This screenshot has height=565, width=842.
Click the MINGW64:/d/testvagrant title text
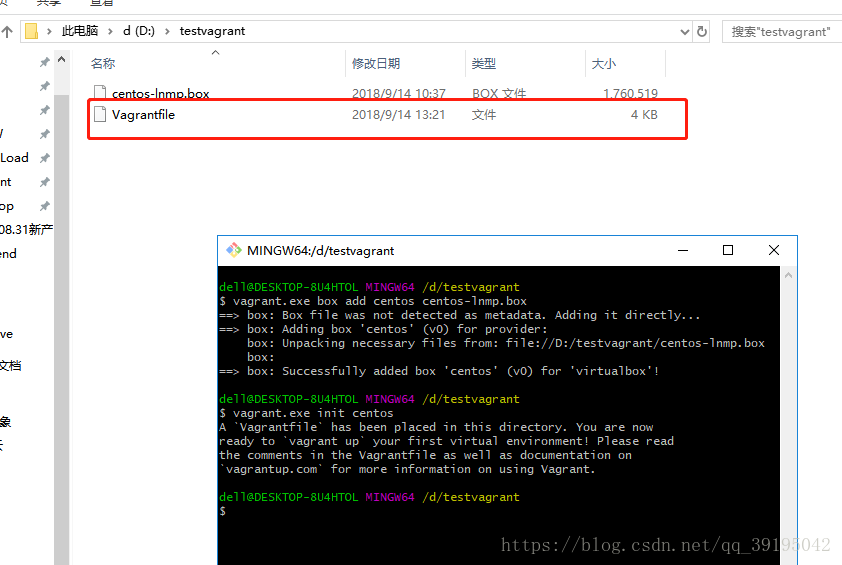click(321, 251)
